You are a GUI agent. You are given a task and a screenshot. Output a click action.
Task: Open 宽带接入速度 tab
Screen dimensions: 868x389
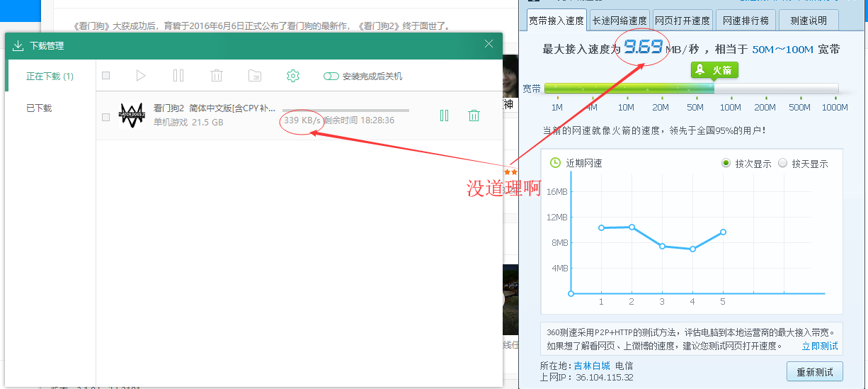[556, 20]
